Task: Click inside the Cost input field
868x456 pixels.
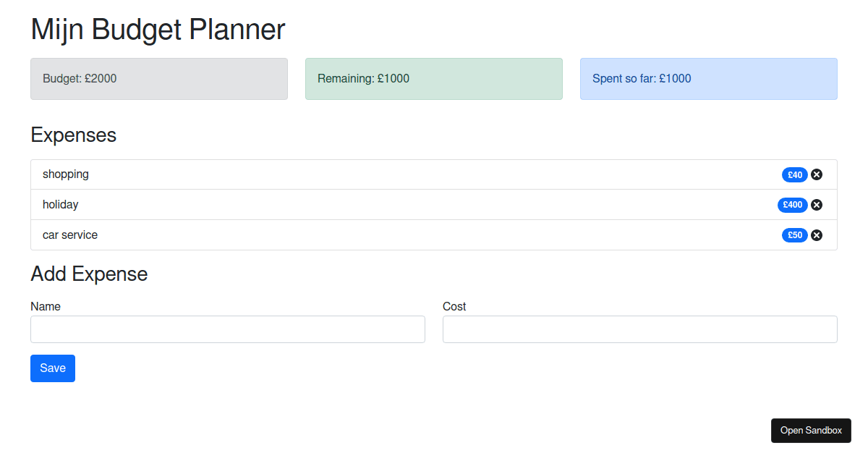Action: (x=639, y=329)
